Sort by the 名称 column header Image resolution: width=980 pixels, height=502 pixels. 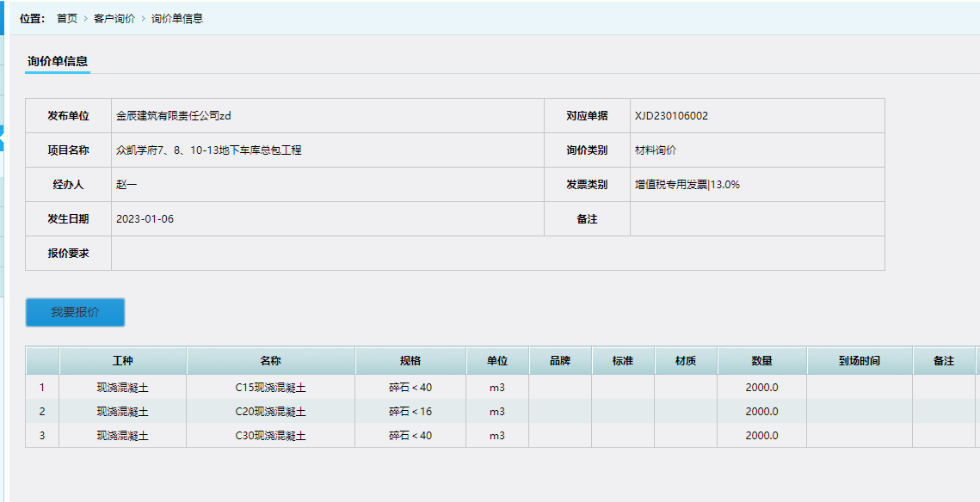click(271, 361)
